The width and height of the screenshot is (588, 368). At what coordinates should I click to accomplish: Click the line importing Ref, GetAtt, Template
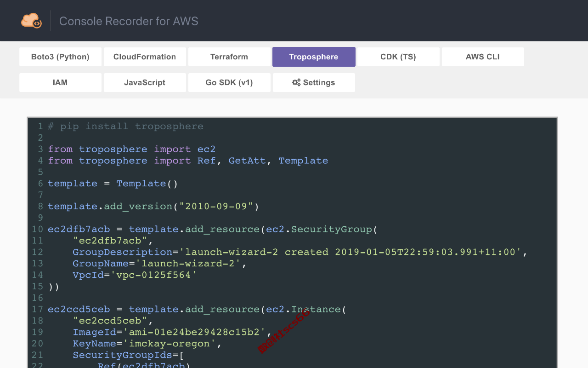(188, 161)
